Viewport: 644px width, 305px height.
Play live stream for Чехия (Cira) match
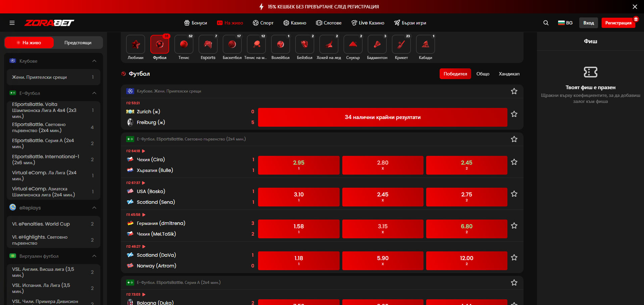click(x=144, y=151)
